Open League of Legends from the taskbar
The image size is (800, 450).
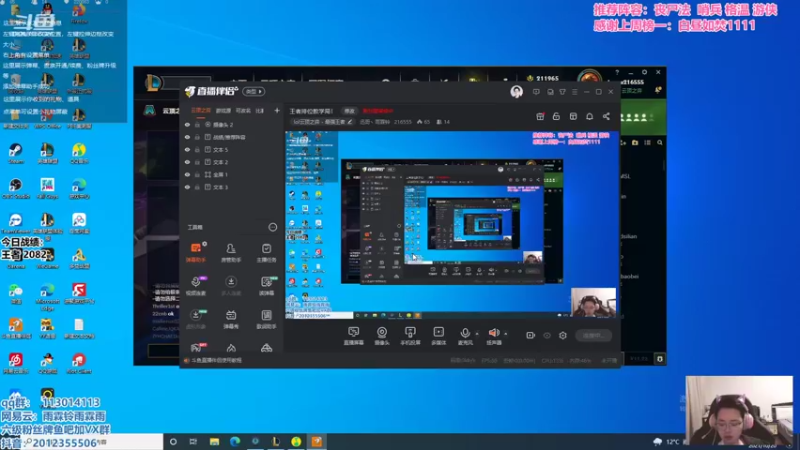[276, 442]
